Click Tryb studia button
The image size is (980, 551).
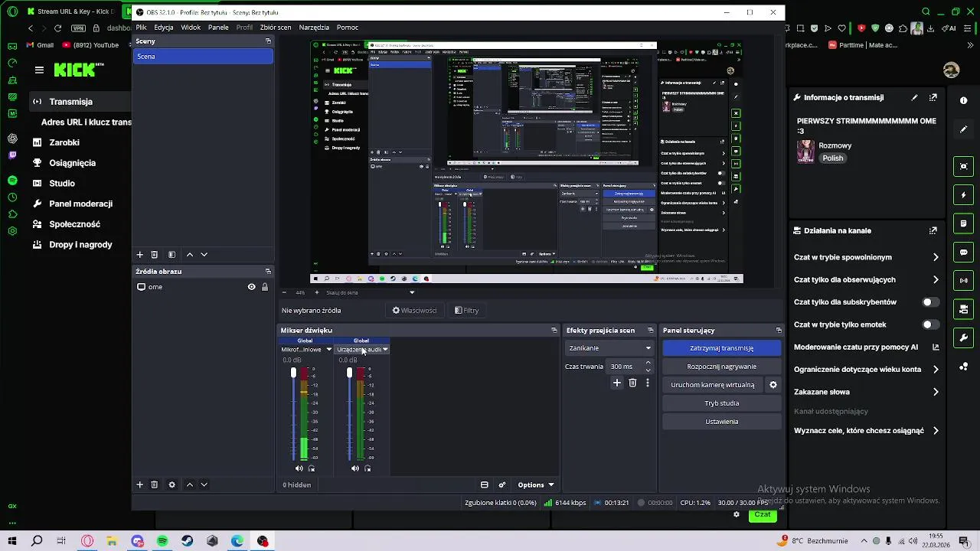click(721, 403)
